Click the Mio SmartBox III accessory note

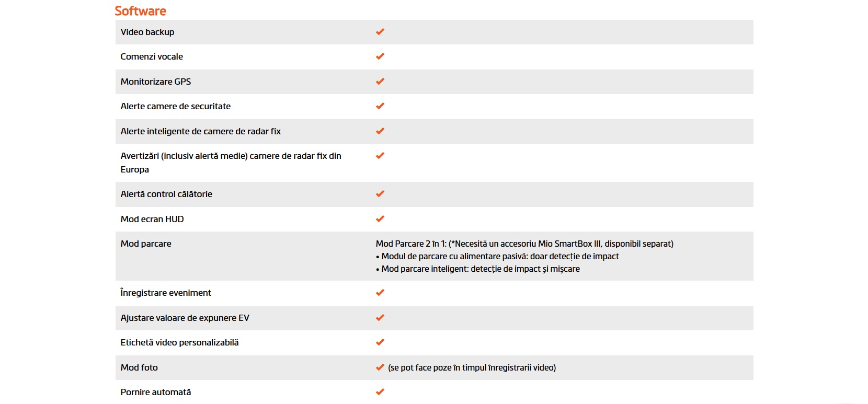click(x=524, y=244)
